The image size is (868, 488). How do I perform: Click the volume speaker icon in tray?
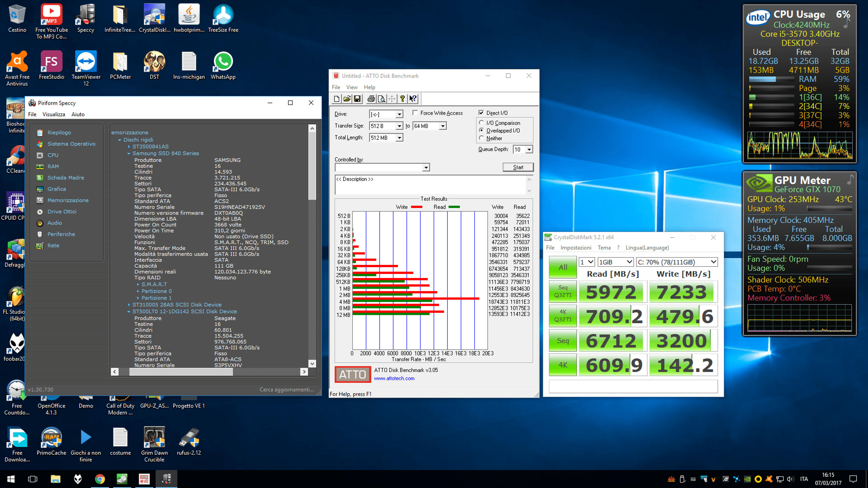point(790,479)
